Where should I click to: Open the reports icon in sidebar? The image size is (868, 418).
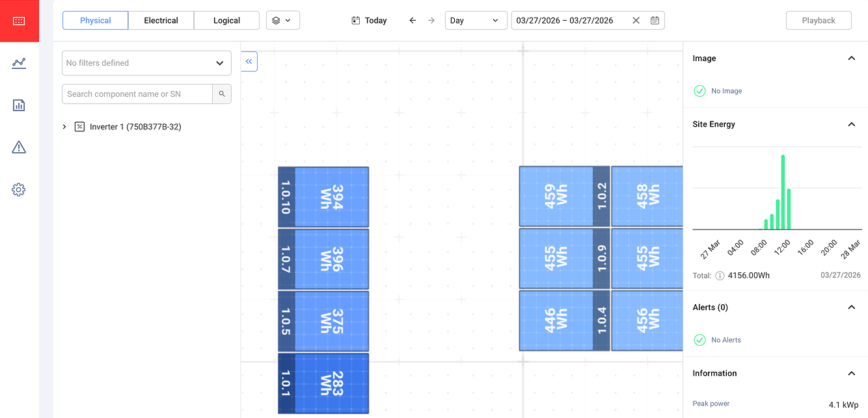tap(19, 105)
